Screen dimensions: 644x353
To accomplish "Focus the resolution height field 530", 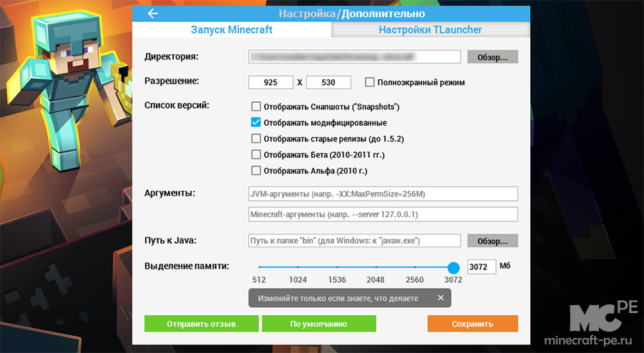I will 328,82.
